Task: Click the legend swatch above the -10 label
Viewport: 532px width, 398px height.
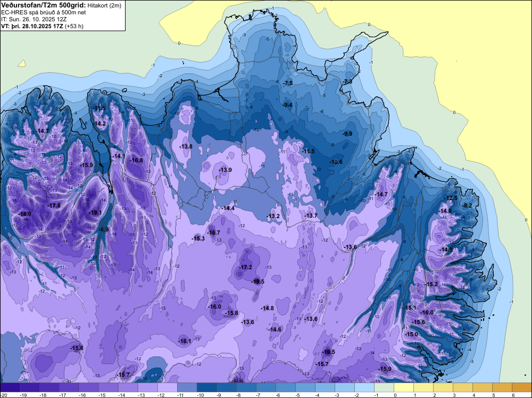Action: pyautogui.click(x=206, y=387)
